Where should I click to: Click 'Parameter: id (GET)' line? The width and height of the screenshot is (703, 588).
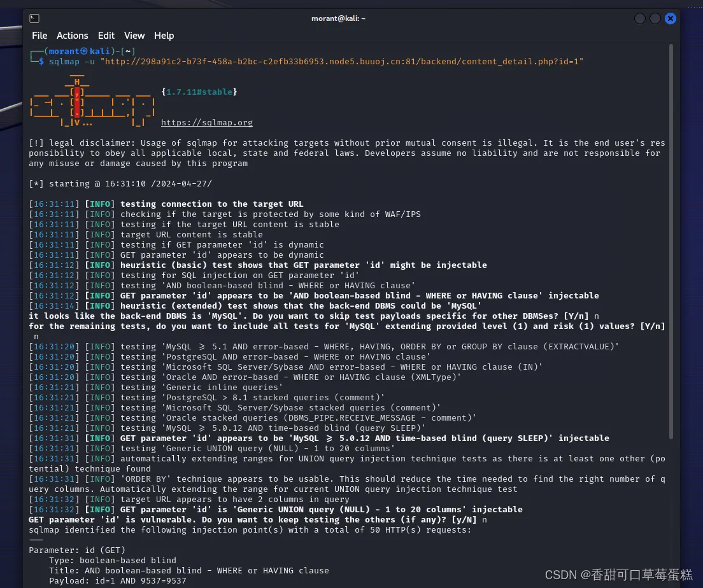(77, 550)
